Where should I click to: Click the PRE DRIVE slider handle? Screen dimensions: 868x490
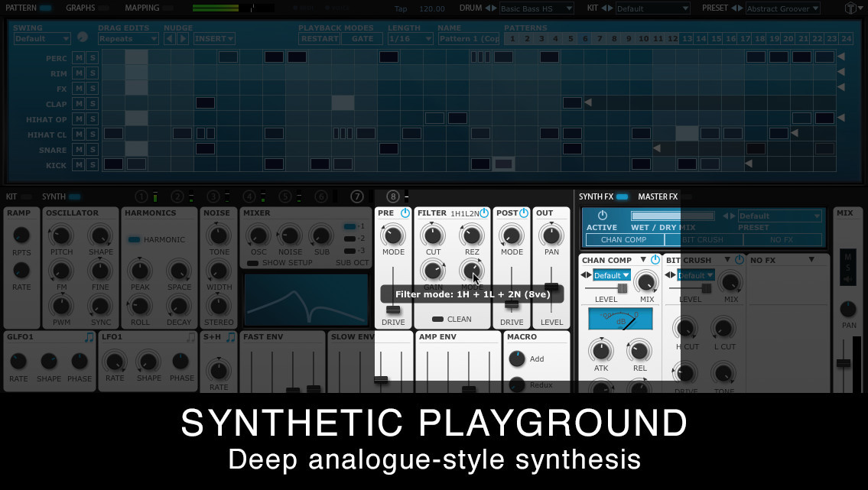[x=393, y=309]
